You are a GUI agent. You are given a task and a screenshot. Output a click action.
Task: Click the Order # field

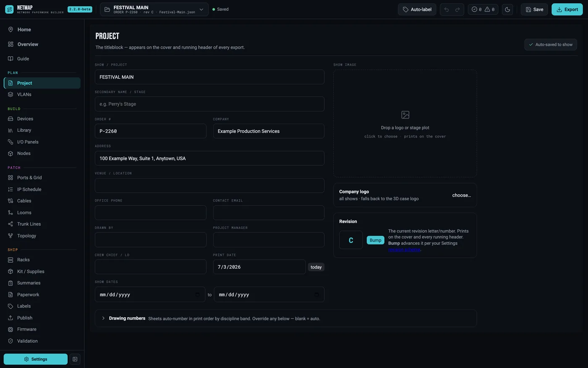tap(150, 131)
